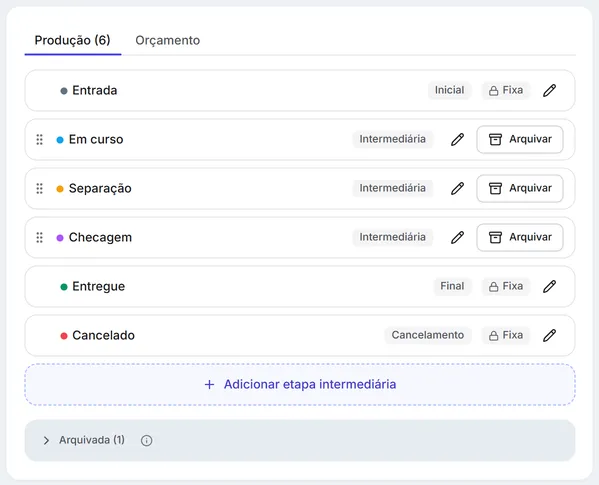Image resolution: width=599 pixels, height=485 pixels.
Task: Select the Produção (6) tab
Action: [x=73, y=40]
